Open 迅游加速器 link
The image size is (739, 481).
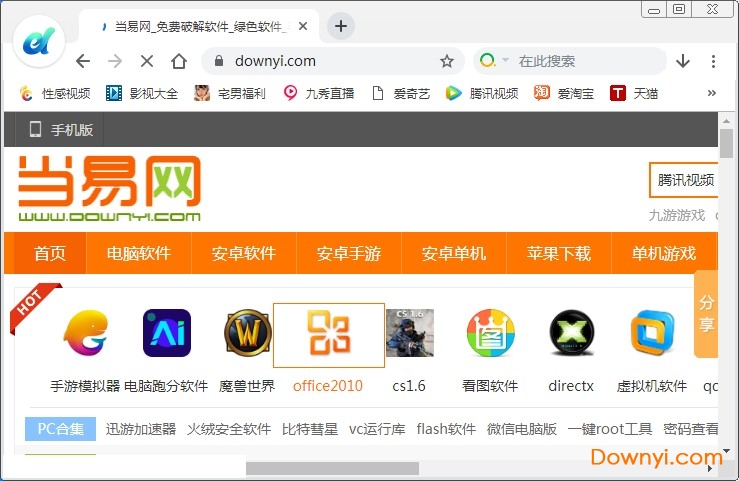coord(141,429)
